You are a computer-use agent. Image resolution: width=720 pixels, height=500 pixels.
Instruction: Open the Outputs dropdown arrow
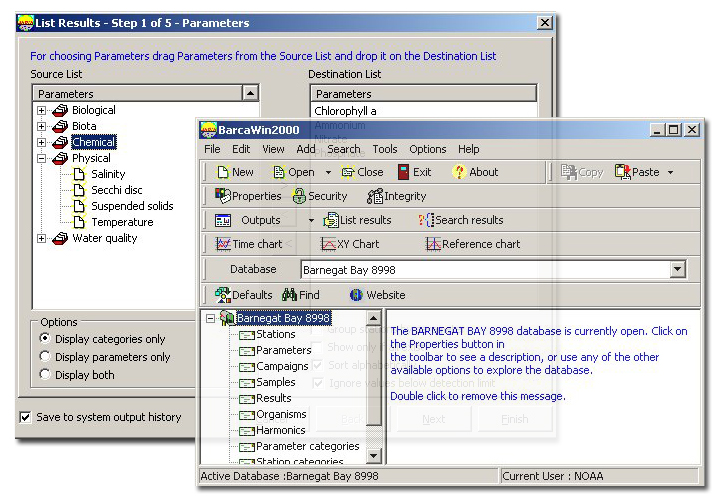pyautogui.click(x=311, y=220)
